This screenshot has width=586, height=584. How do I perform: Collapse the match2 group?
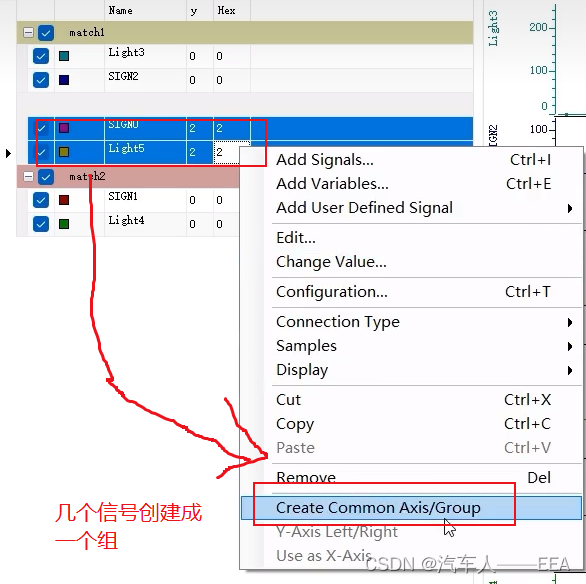click(x=28, y=176)
